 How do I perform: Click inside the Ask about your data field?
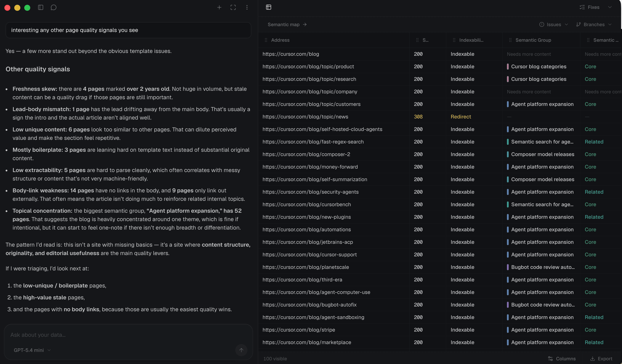click(x=128, y=335)
